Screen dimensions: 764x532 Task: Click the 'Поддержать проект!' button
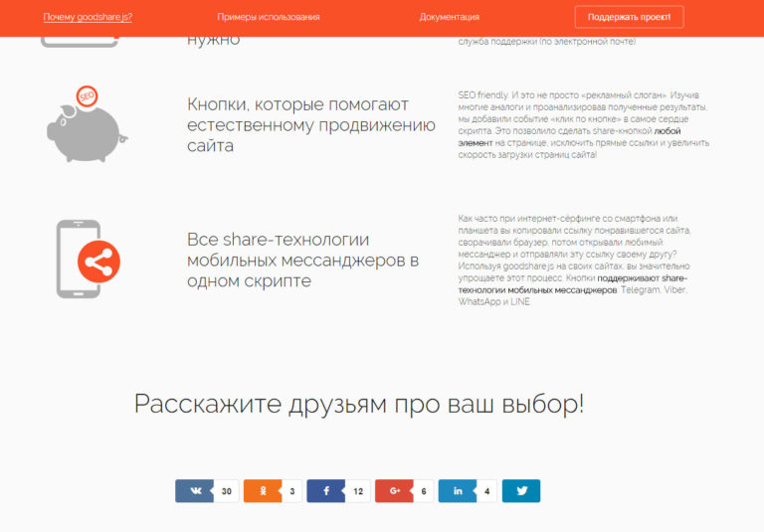[629, 17]
